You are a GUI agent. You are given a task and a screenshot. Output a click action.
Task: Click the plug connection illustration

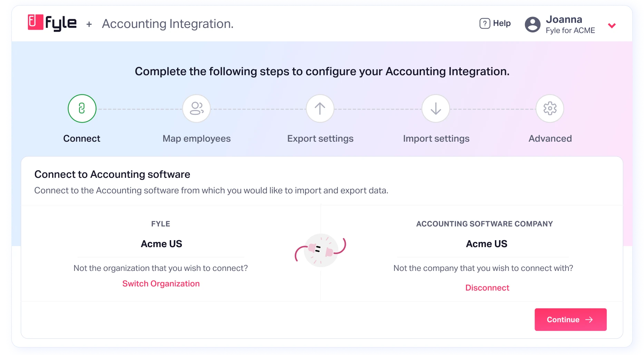pos(321,250)
